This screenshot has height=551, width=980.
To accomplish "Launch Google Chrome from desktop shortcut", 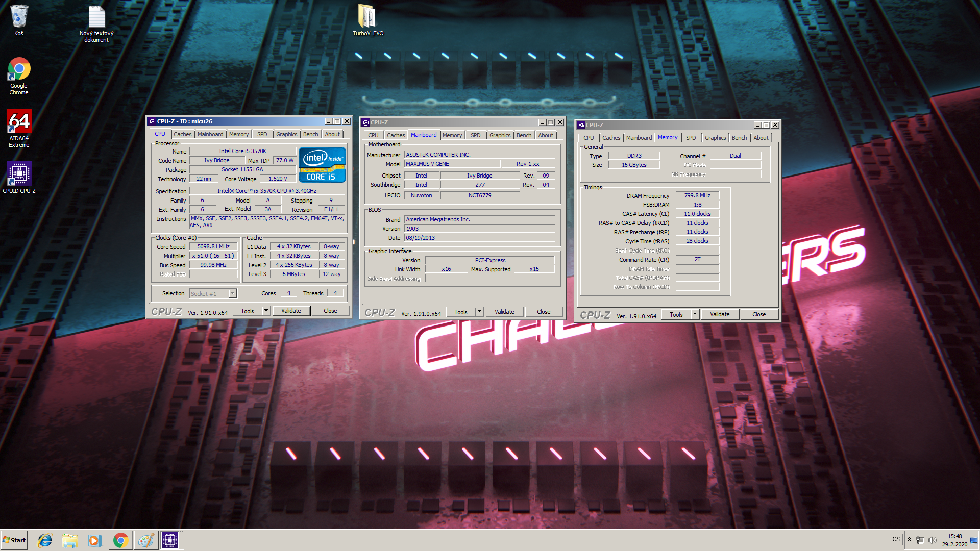I will click(19, 76).
